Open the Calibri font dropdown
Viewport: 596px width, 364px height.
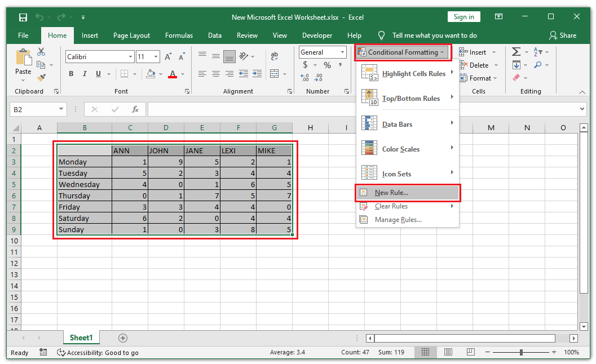[129, 56]
